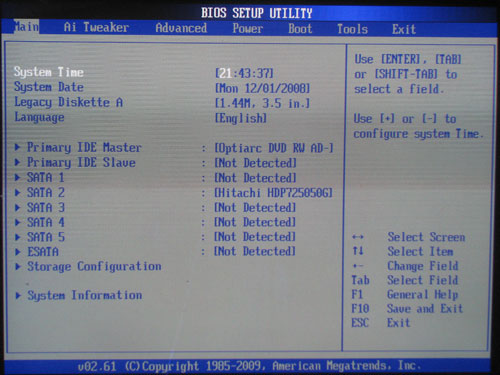The height and width of the screenshot is (375, 500).
Task: Open the SATA 4 entry label
Action: click(46, 222)
